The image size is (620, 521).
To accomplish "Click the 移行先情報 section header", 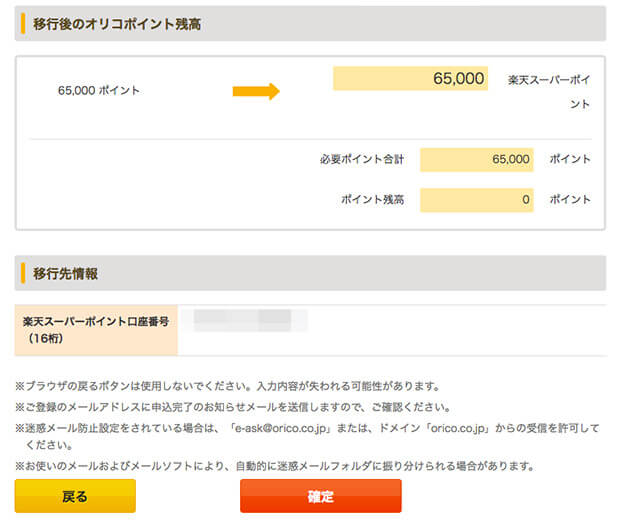I will click(x=65, y=273).
